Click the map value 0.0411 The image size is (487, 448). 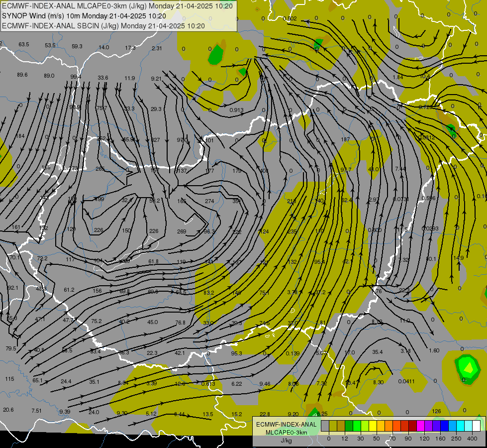click(x=406, y=381)
